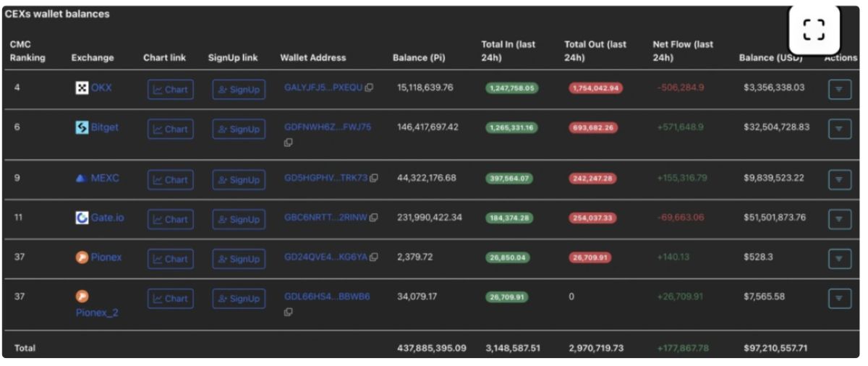Viewport: 868px width, 366px height.
Task: Copy the OKX wallet address
Action: click(x=369, y=88)
